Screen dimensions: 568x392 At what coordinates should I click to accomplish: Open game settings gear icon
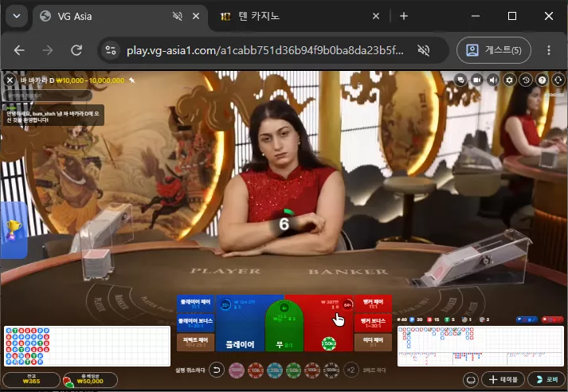pyautogui.click(x=509, y=80)
